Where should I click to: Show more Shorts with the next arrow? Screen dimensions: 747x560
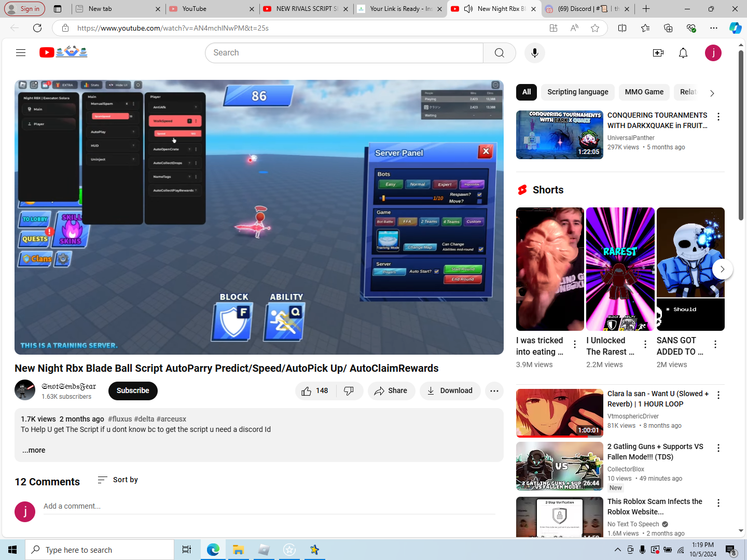[722, 269]
